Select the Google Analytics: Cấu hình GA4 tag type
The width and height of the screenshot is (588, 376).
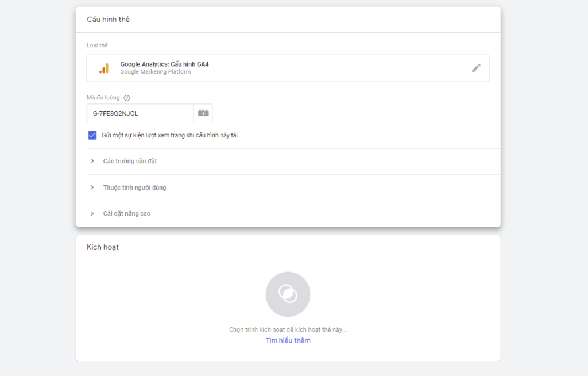point(288,68)
